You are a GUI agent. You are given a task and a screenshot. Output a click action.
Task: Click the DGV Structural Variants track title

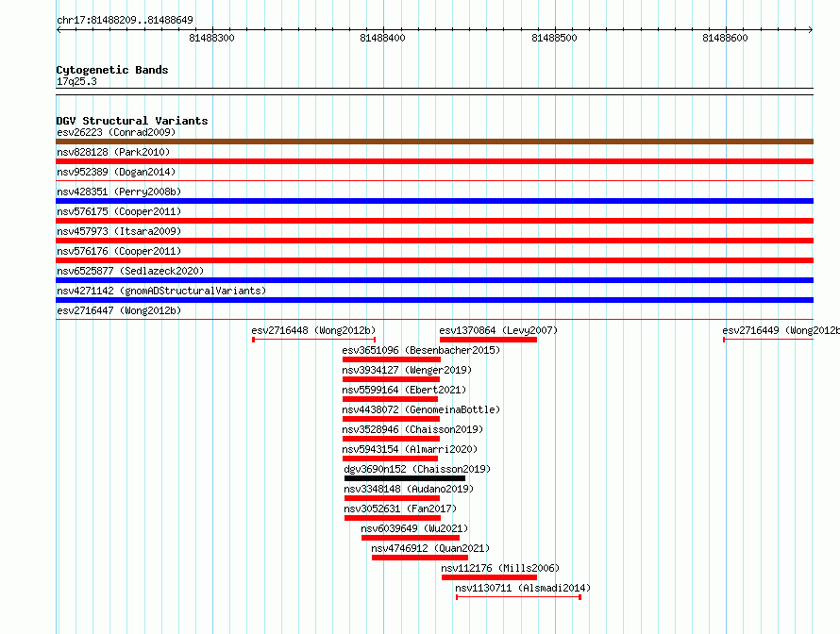click(132, 121)
